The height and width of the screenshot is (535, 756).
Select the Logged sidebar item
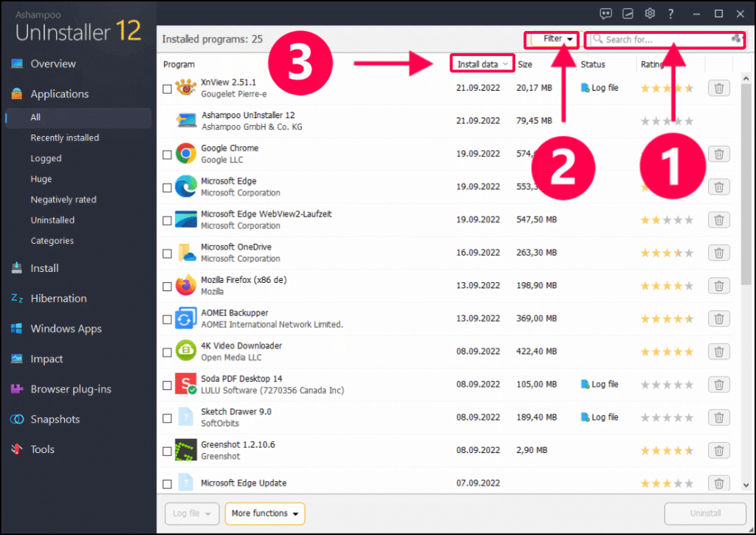47,159
